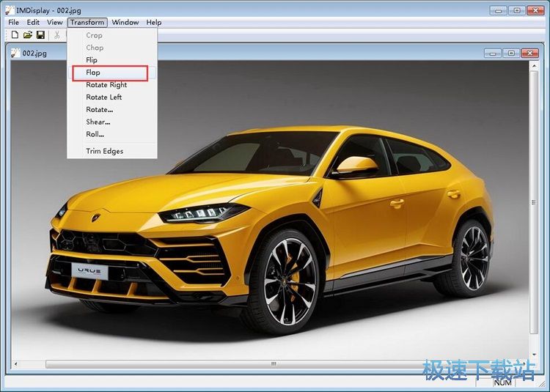The width and height of the screenshot is (550, 392).
Task: Choose Rotate Left menu entry
Action: pos(112,97)
